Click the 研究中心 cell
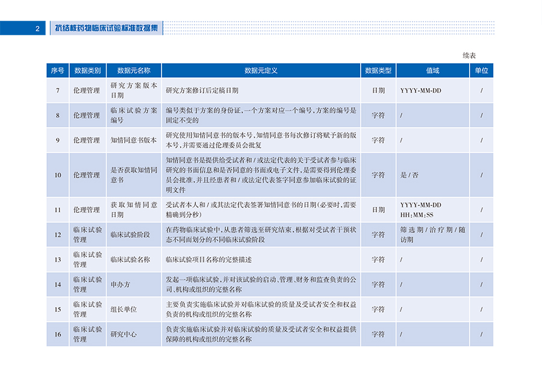The image size is (542, 392). point(134,334)
